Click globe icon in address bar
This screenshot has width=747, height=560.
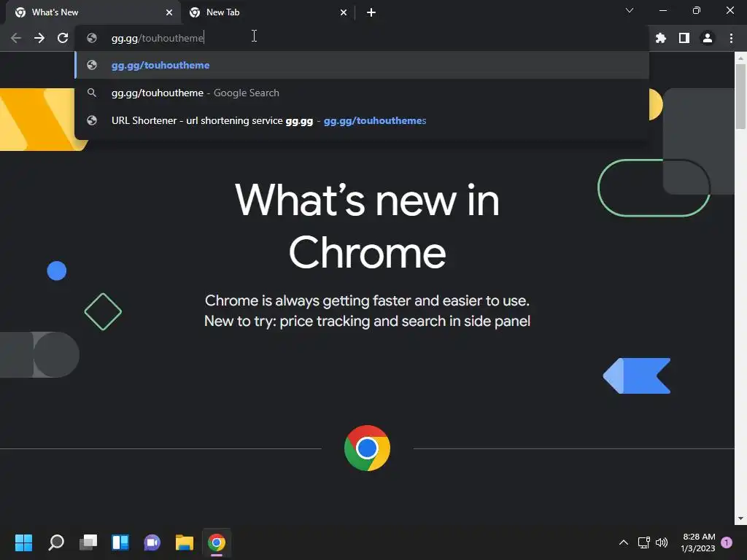(x=92, y=38)
